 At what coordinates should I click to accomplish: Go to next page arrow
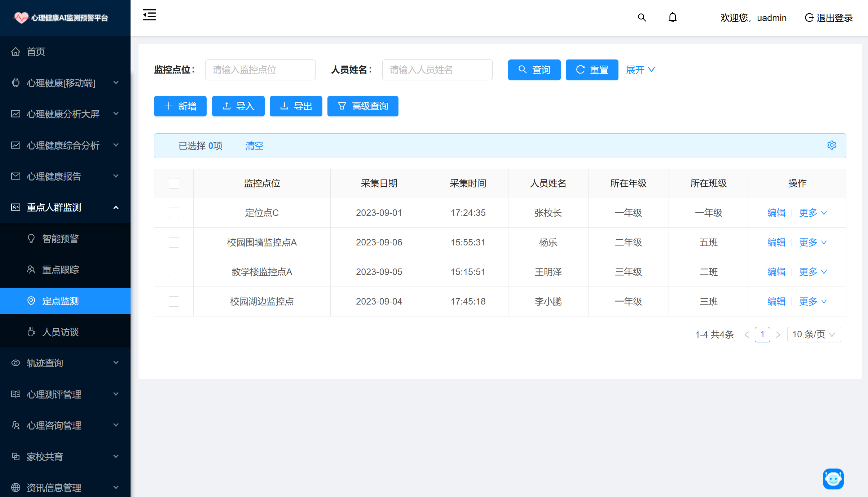(x=778, y=335)
